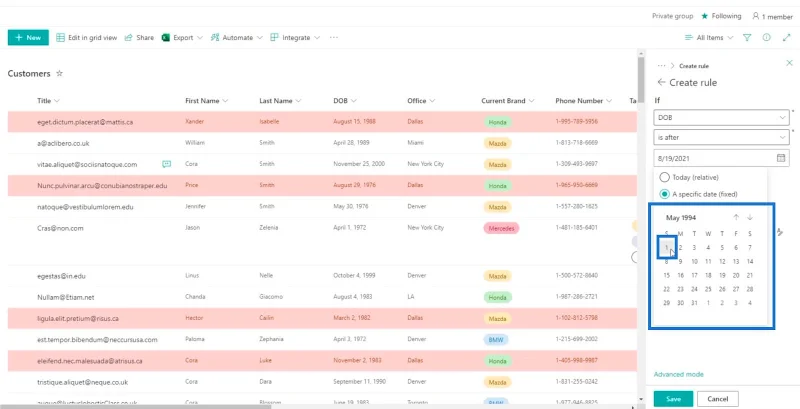The image size is (800, 409).
Task: Click the May 1994 month header
Action: tap(681, 217)
